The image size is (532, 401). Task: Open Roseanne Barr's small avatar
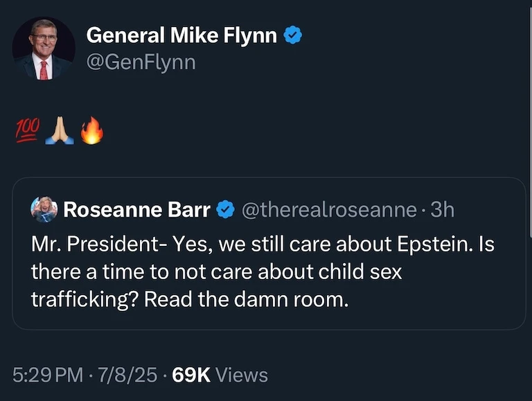point(44,209)
